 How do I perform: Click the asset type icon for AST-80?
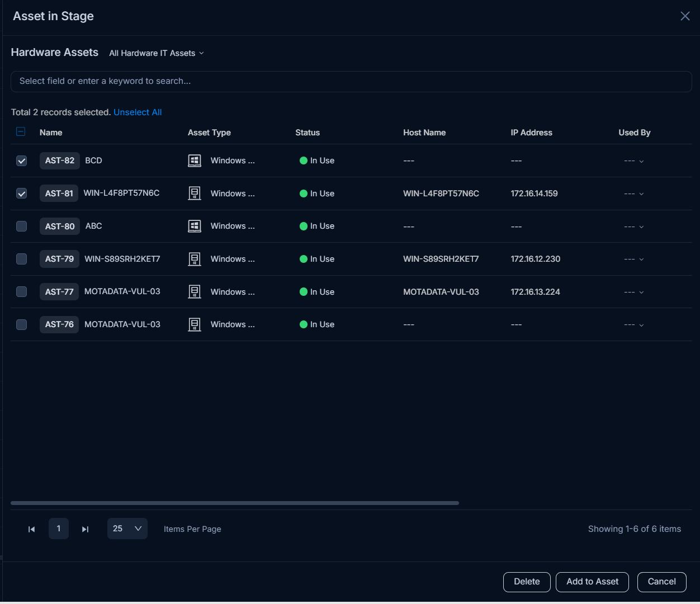point(195,226)
